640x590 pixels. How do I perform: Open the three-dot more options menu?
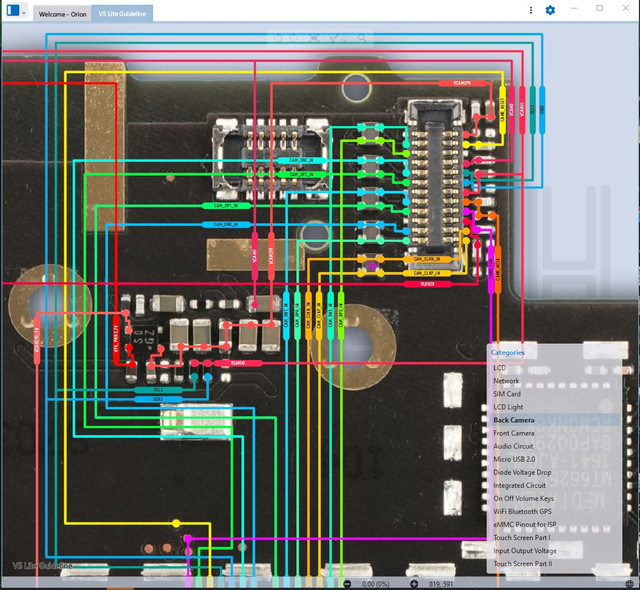point(531,10)
